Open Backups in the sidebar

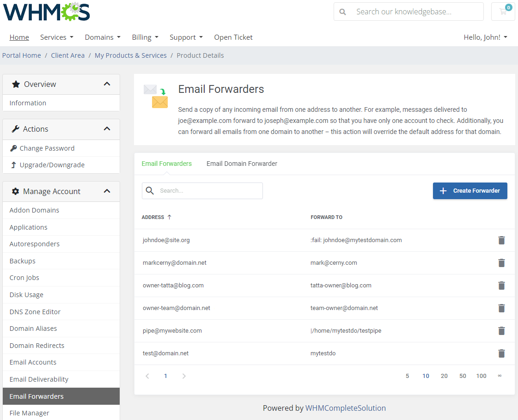61,261
